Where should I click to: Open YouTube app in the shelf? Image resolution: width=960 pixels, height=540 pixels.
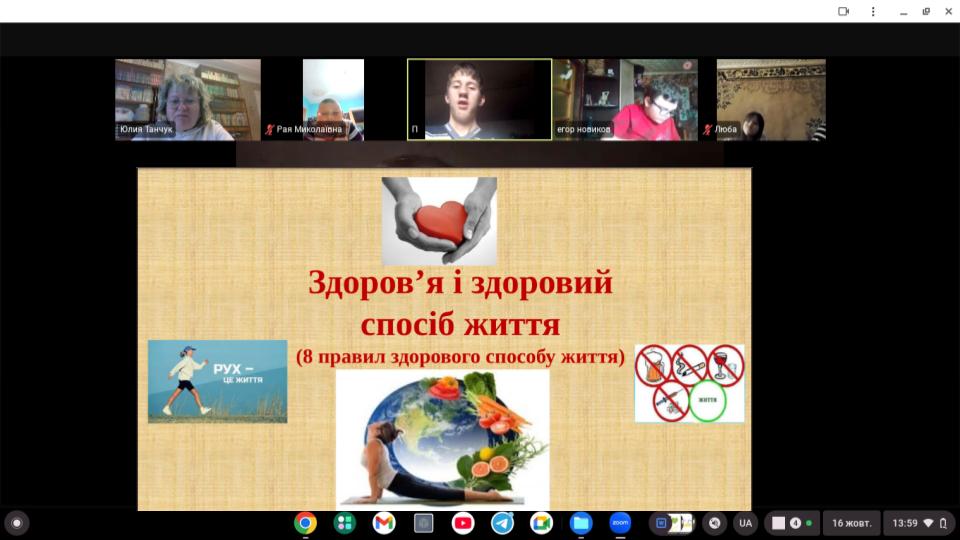tap(463, 522)
